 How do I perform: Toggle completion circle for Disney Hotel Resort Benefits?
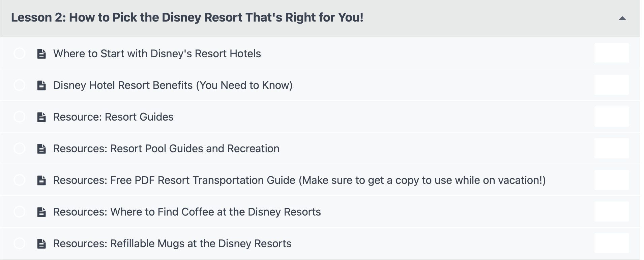19,85
